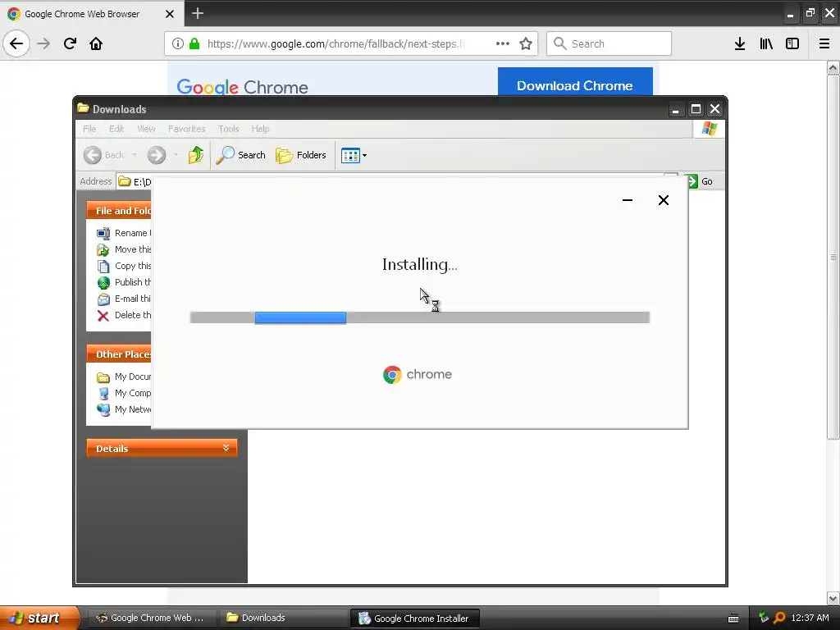Open the Firefox hamburger menu

coord(824,43)
